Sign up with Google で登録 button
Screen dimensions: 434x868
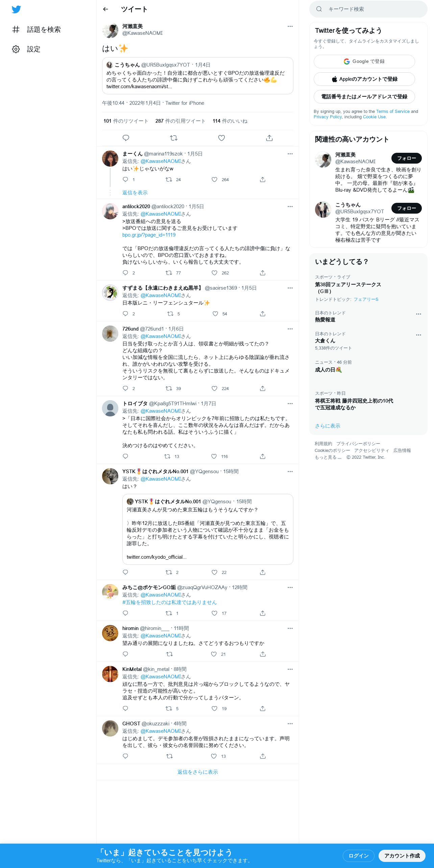coord(364,62)
